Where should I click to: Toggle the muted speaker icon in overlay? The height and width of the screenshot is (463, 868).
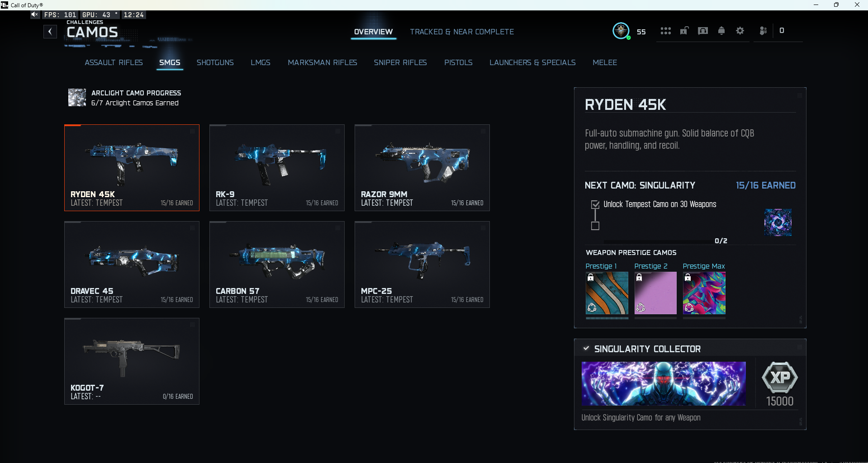[x=35, y=14]
